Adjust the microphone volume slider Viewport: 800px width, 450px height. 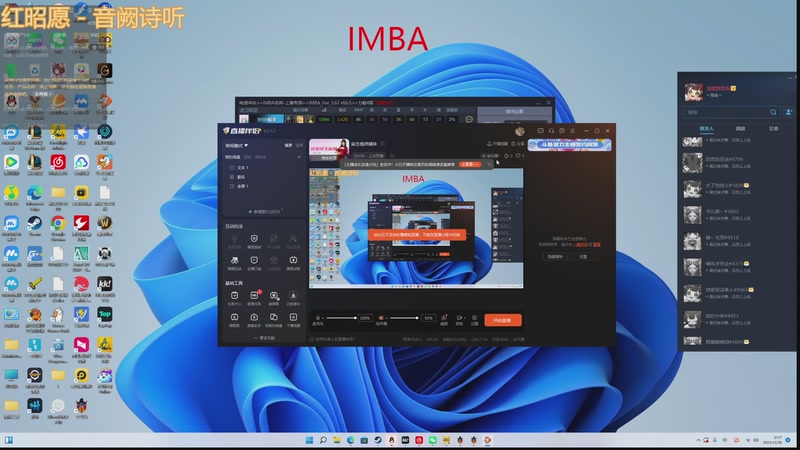(x=341, y=318)
